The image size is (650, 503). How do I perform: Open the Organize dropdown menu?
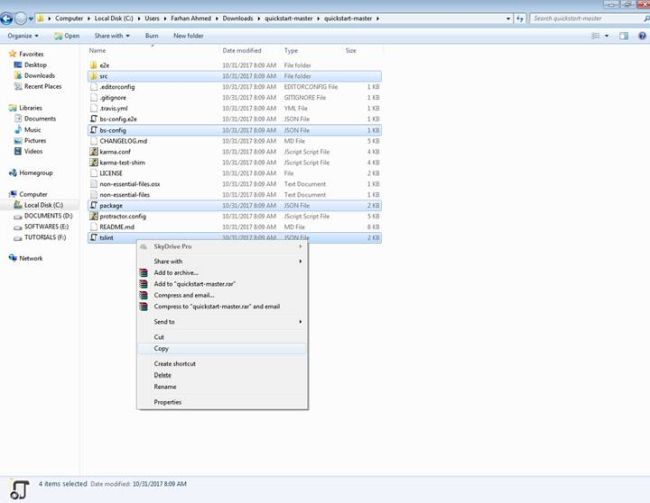pyautogui.click(x=23, y=36)
